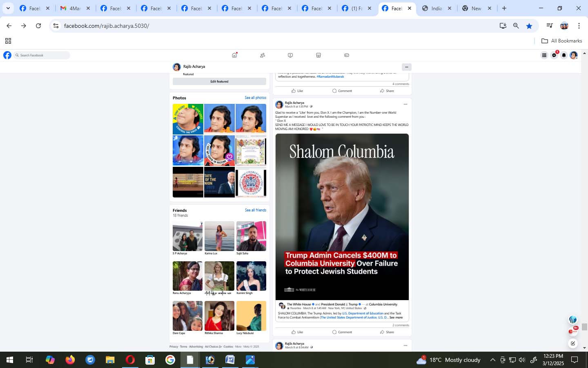Open King Charles coronation emblem photo
This screenshot has width=588, height=368.
point(251,182)
